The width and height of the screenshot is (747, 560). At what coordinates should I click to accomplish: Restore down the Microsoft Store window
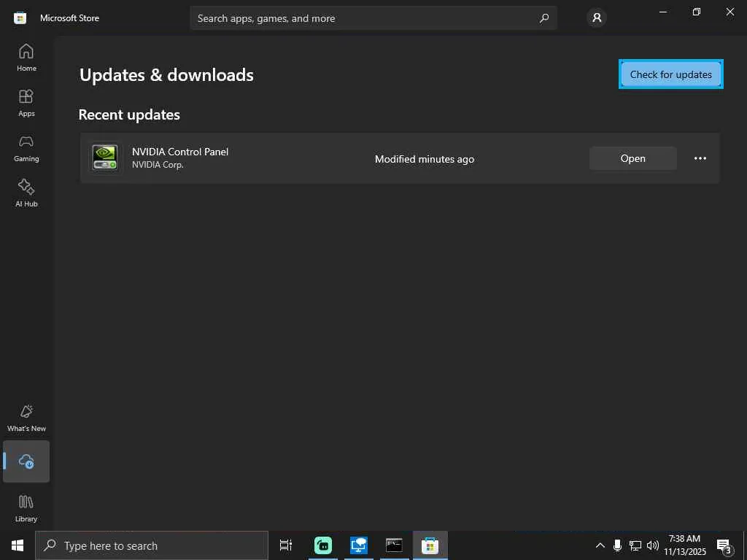[697, 12]
